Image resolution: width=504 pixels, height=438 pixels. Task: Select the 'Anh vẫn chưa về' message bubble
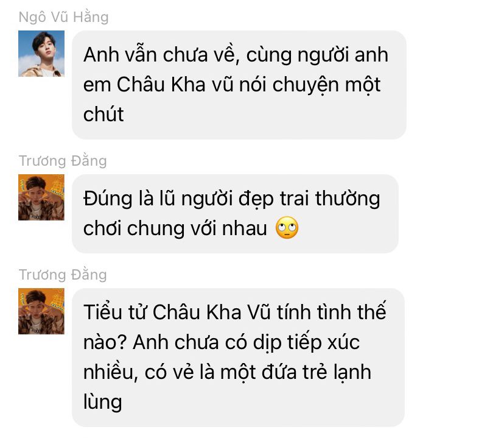[x=239, y=85]
